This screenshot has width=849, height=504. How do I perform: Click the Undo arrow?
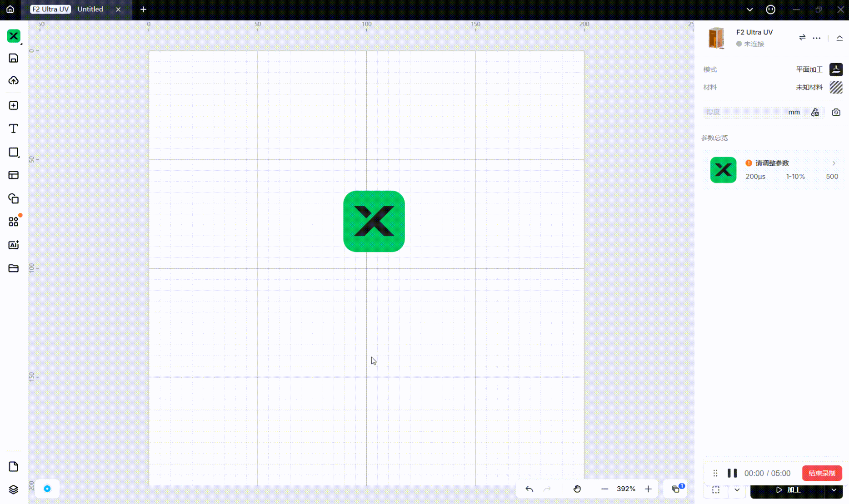[x=529, y=489]
